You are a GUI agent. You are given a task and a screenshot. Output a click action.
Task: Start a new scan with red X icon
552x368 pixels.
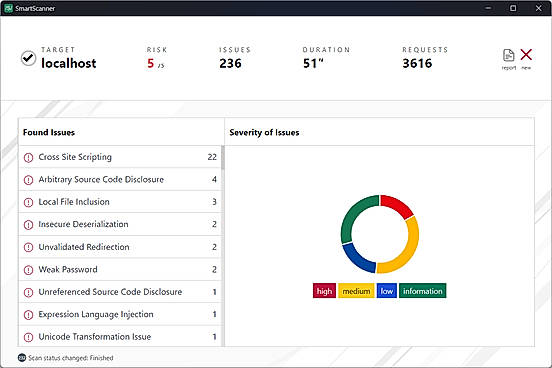pyautogui.click(x=526, y=55)
